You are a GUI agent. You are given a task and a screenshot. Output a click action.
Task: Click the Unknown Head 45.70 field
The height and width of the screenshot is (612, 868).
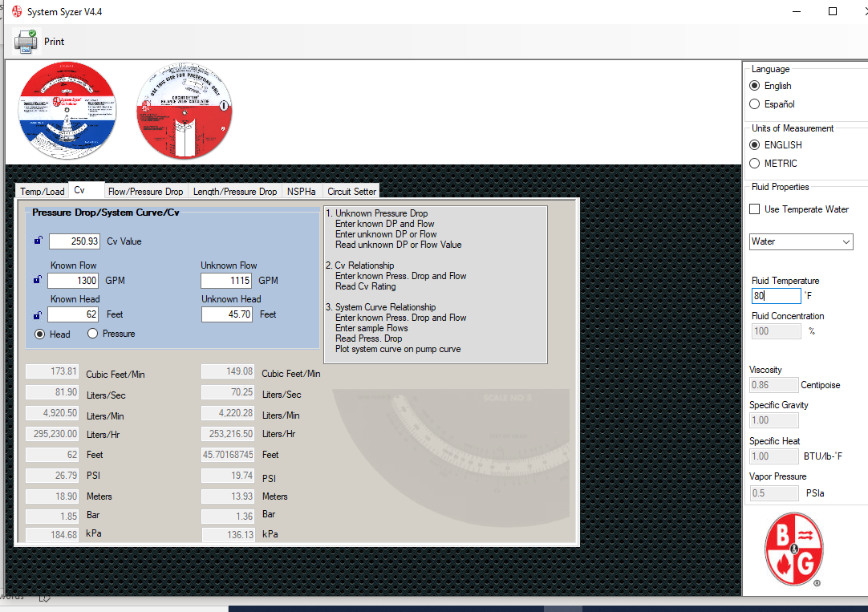[227, 314]
